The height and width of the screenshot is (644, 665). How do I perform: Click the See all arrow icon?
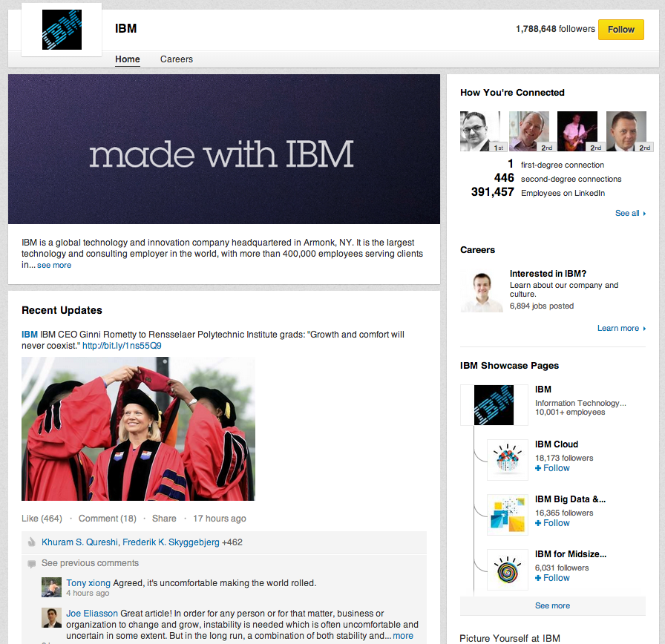[644, 214]
